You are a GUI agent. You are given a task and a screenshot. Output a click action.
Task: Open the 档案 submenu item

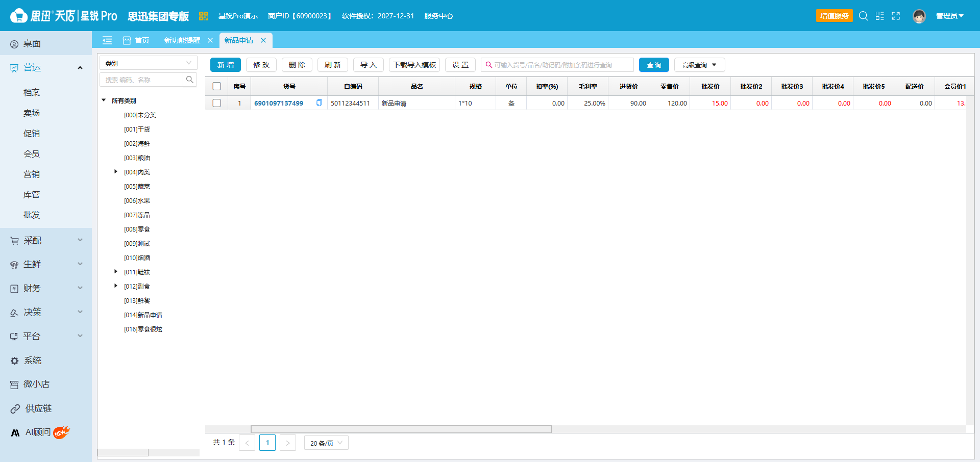point(32,93)
